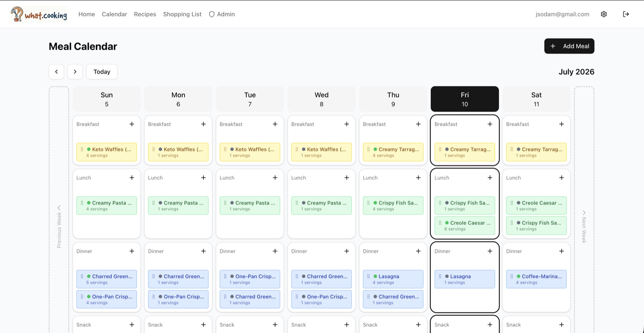
Task: Open Monday's Creamy Pasta lunch card
Action: coord(178,205)
